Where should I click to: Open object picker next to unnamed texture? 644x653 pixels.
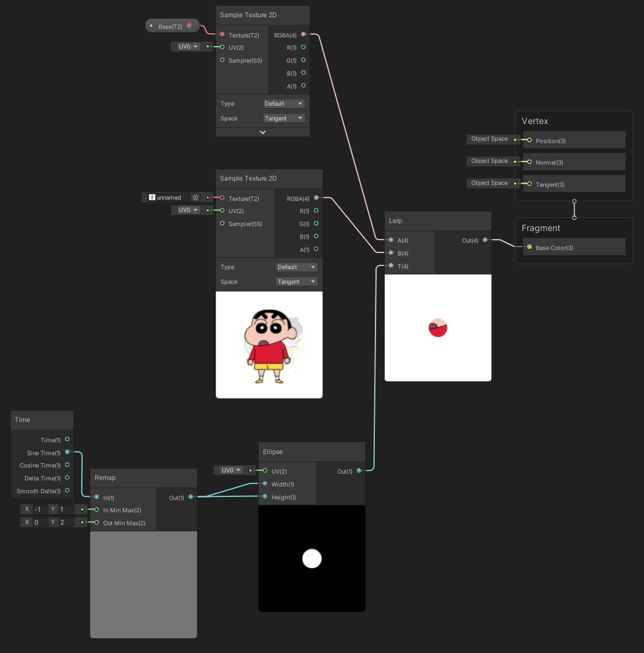pyautogui.click(x=195, y=197)
